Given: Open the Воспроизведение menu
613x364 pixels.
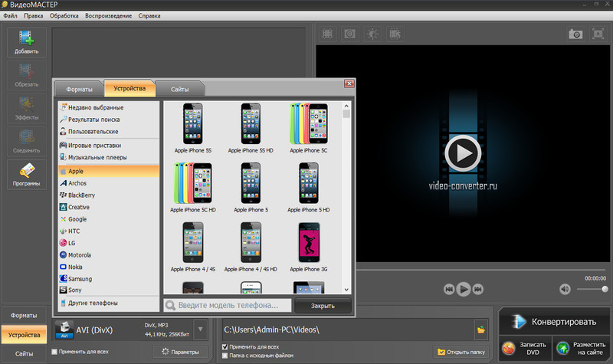Looking at the screenshot, I should click(108, 15).
